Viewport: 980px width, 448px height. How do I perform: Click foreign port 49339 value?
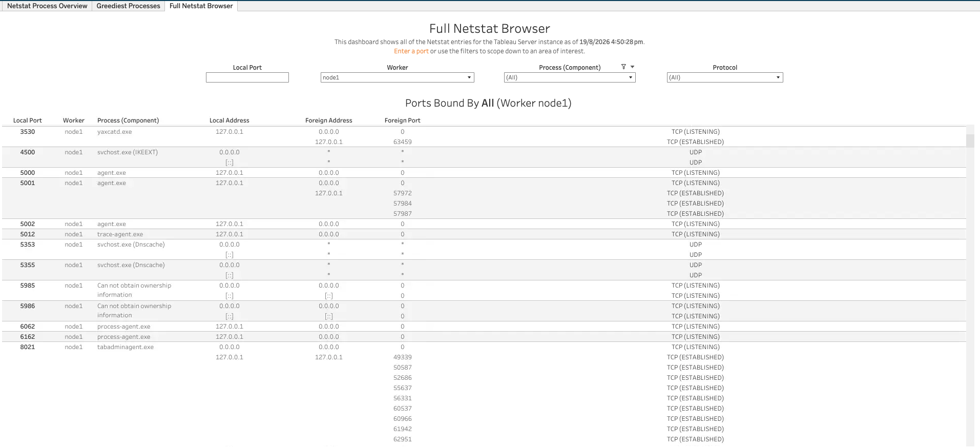point(403,357)
